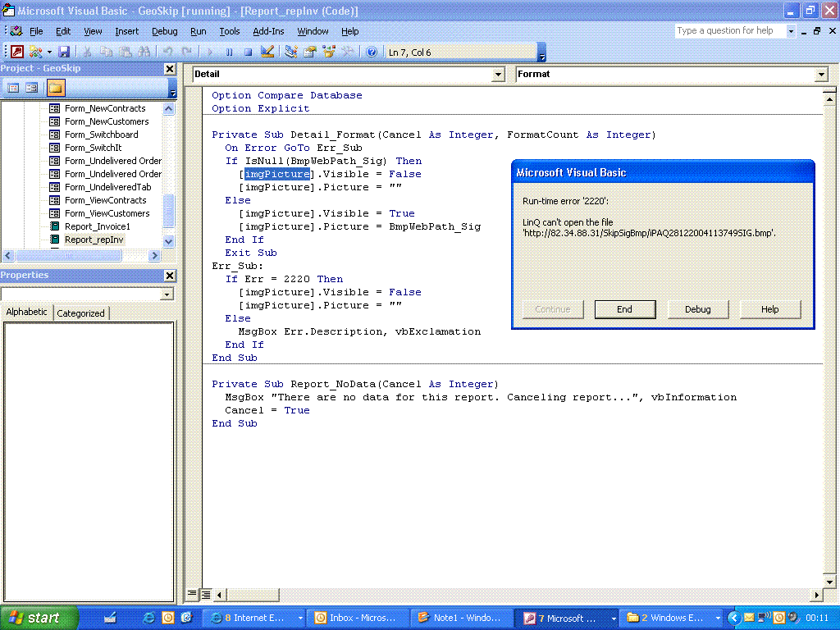The image size is (840, 630).
Task: Click Debug in the error dialog
Action: pyautogui.click(x=697, y=309)
